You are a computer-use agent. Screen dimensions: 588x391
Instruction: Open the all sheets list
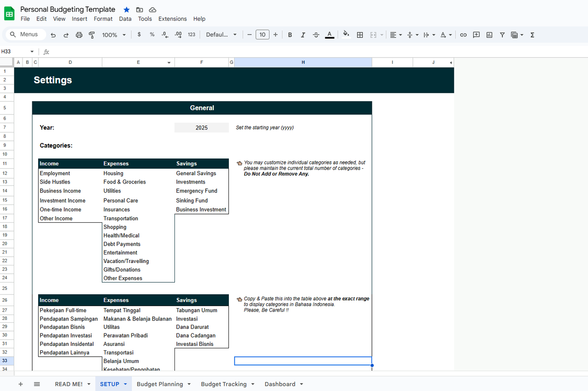click(37, 384)
